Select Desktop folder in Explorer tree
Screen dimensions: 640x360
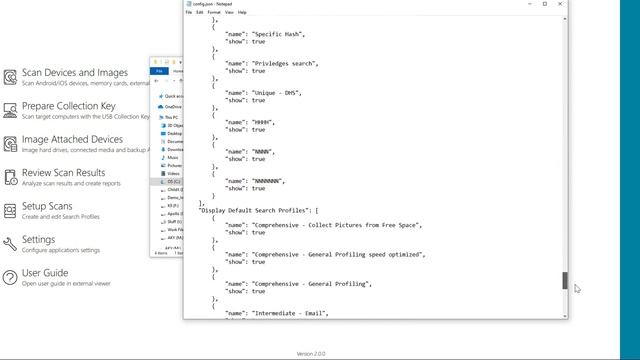tap(172, 133)
